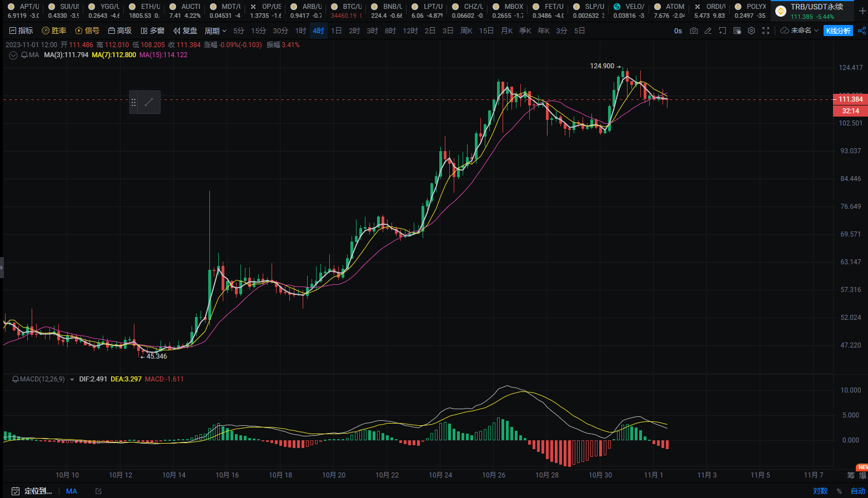
Task: Open the ETH/USDT symbol tab
Action: [x=144, y=11]
